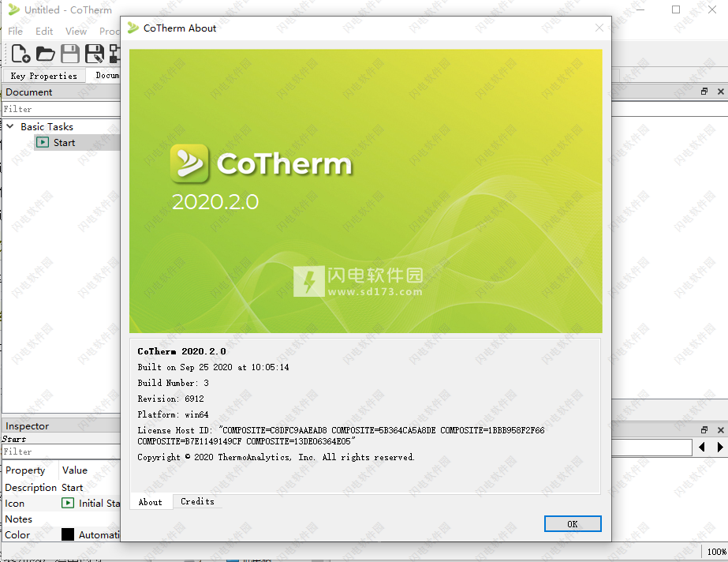Click the Built on Sep 25 2020 line

[213, 367]
